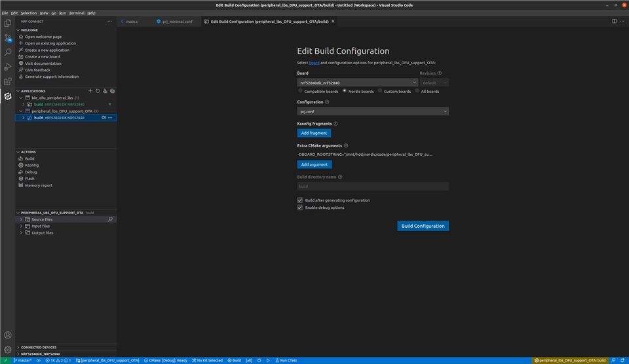Screen dimensions: 629x364
Task: Run the Flash action
Action: click(x=29, y=179)
